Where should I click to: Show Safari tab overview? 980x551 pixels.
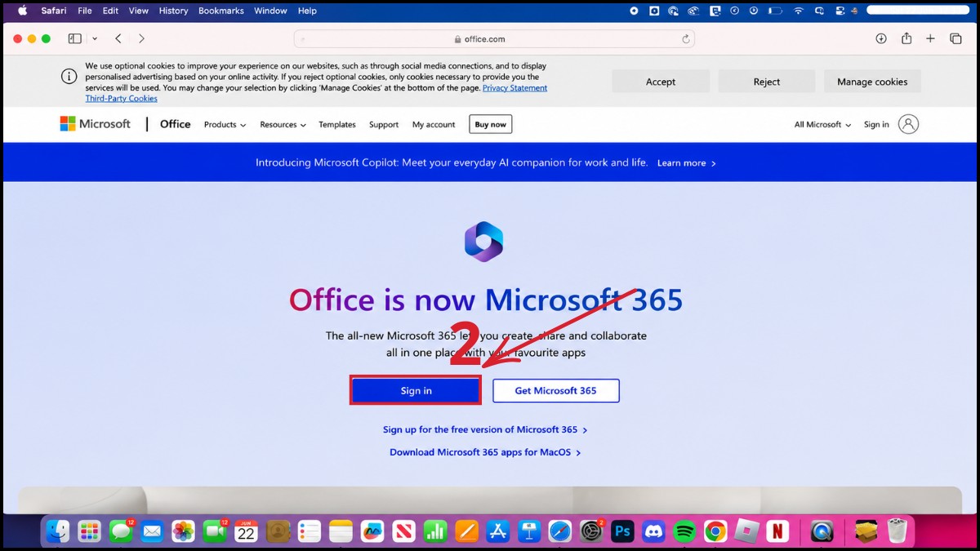click(x=955, y=38)
